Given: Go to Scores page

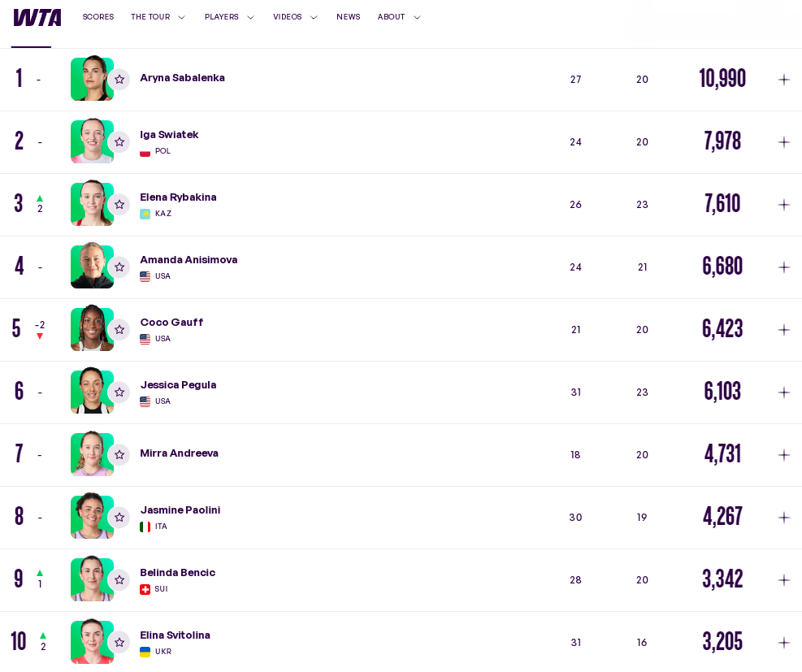Looking at the screenshot, I should 98,17.
